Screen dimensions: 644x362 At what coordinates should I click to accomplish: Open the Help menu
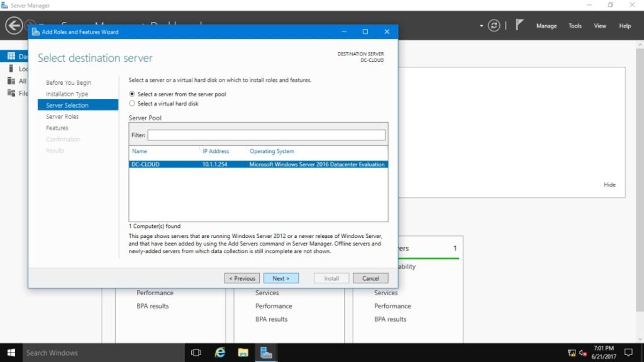pos(625,26)
